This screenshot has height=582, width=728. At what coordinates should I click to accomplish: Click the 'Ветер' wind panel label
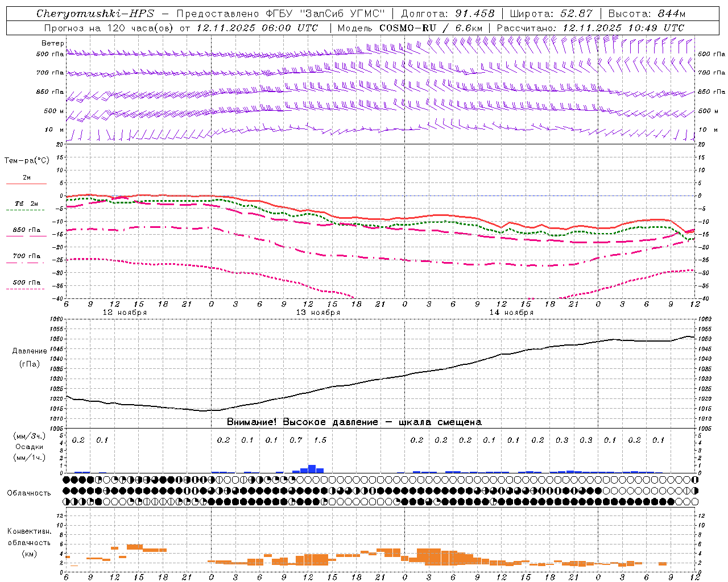coord(53,43)
